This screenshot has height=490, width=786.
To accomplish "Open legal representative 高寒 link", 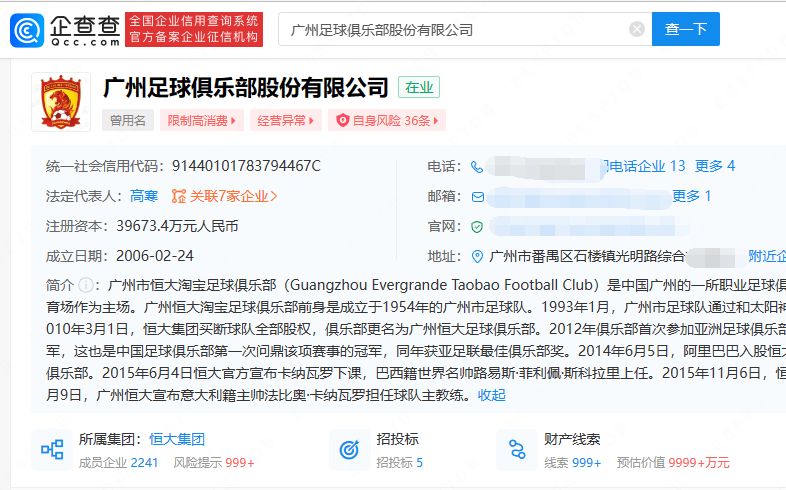I will (144, 196).
